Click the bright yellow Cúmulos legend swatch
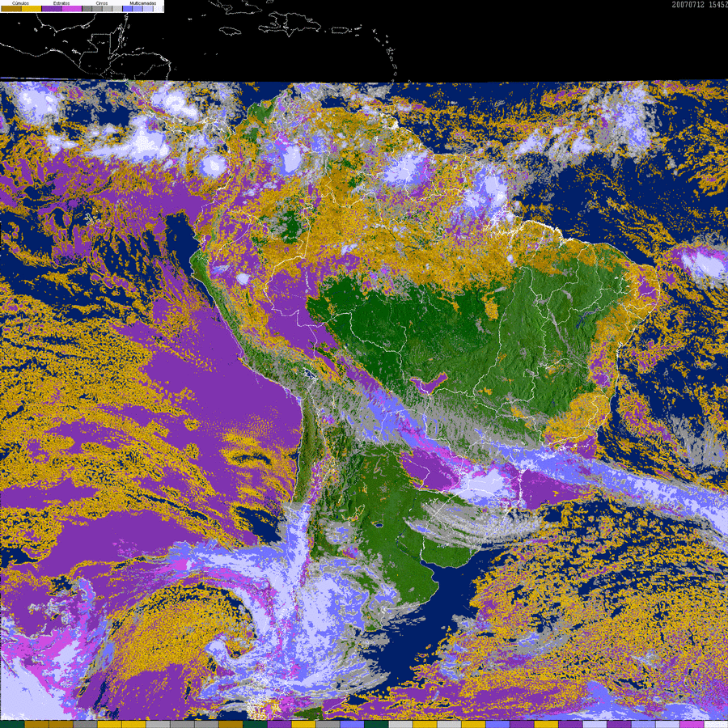The height and width of the screenshot is (728, 728). pos(32,8)
